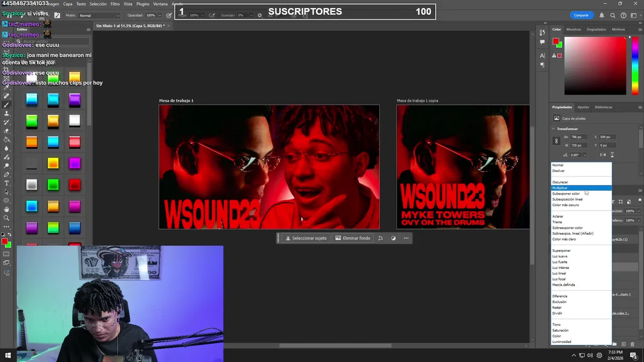Open the Windows Start button
644x362 pixels.
pyautogui.click(x=8, y=356)
